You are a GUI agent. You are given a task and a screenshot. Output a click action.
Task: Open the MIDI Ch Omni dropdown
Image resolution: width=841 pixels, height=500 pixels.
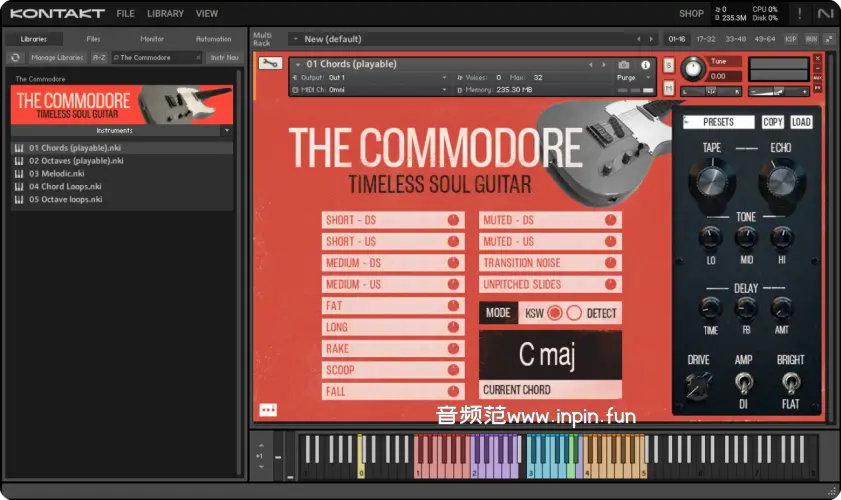click(444, 90)
